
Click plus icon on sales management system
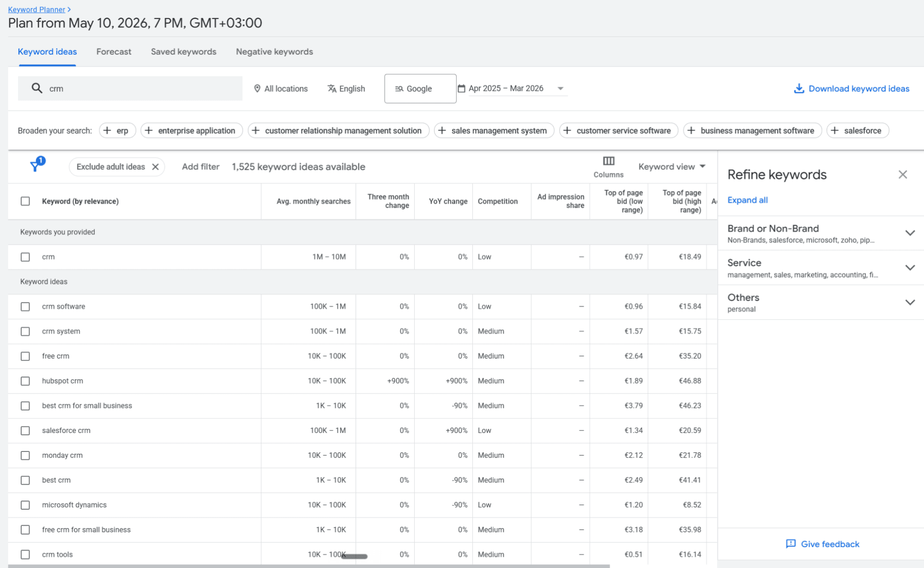tap(442, 130)
